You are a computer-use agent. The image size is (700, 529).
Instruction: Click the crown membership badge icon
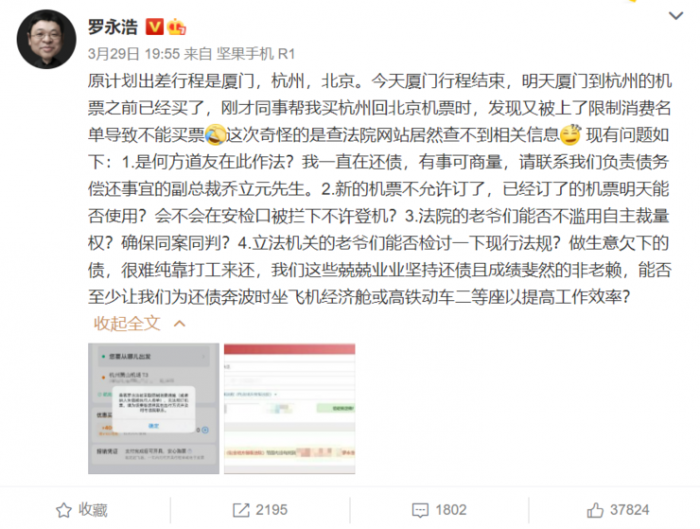[x=176, y=27]
